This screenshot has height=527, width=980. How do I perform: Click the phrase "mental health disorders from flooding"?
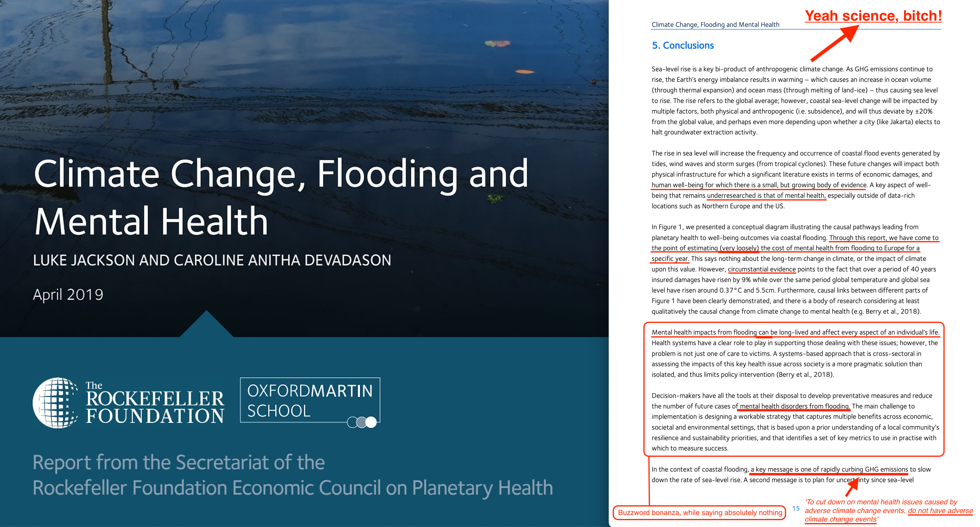[794, 406]
